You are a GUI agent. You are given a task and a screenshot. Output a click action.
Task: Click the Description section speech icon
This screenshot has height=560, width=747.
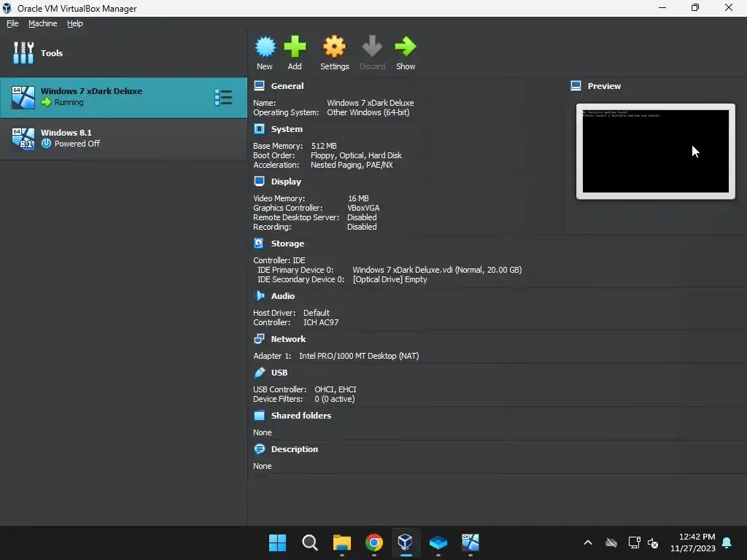[x=259, y=448]
